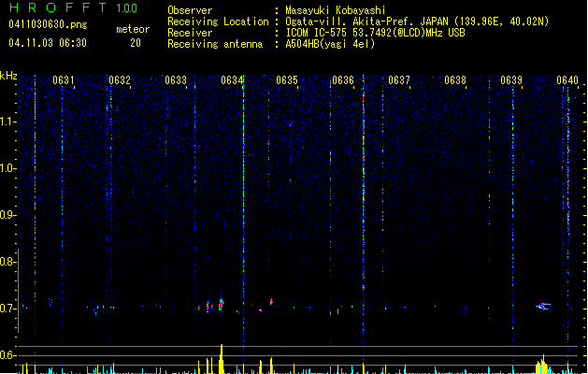Click the yellow power cluster below the 0639 echo
588x374 pixels.
point(542,365)
